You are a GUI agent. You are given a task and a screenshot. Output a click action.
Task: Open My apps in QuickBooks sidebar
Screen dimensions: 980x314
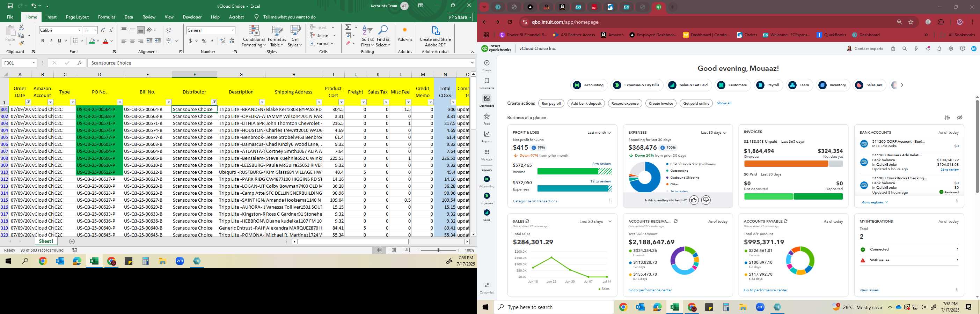click(x=487, y=154)
